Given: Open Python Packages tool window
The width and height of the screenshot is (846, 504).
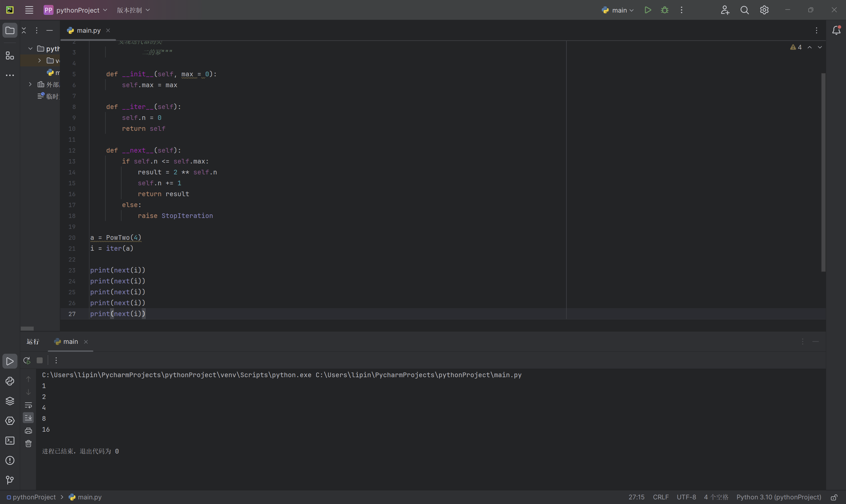Looking at the screenshot, I should tap(10, 381).
